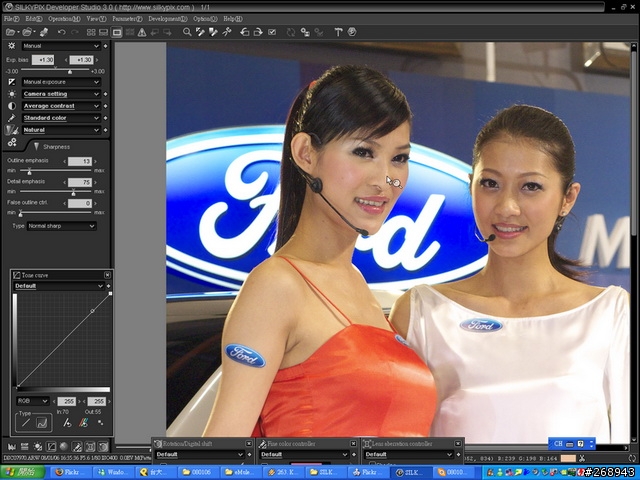
Task: Open the Normal sharp type dropdown
Action: point(62,226)
